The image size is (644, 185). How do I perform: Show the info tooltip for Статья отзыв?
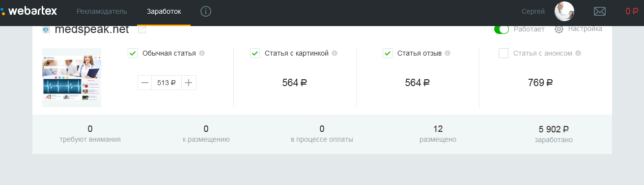[x=448, y=53]
